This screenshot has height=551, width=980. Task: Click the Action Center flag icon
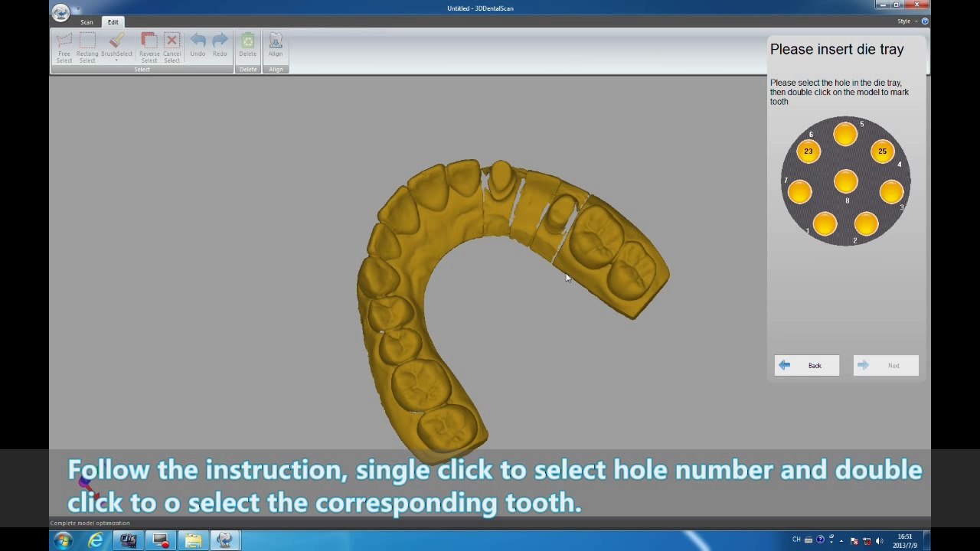pos(854,541)
